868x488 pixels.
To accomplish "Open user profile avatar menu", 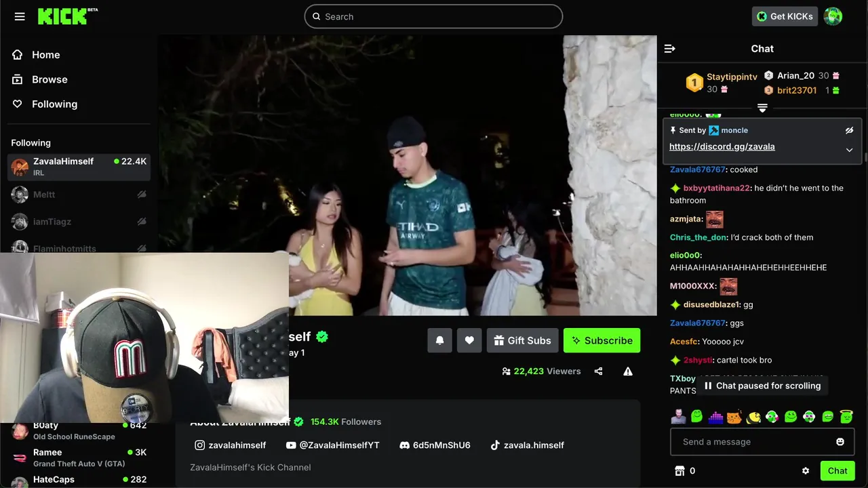I will click(x=833, y=16).
